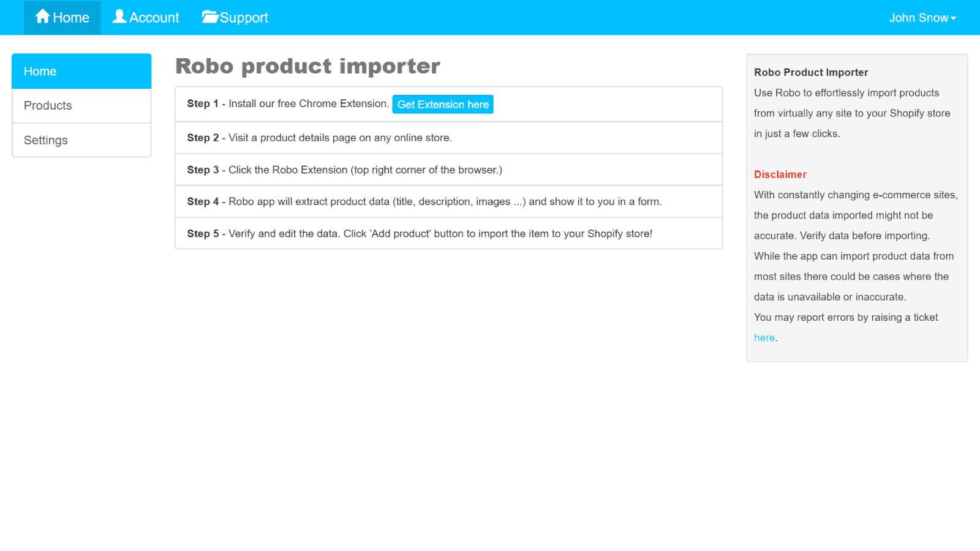Click the Get Extension here button
Screen dimensions: 980x551
pos(442,104)
